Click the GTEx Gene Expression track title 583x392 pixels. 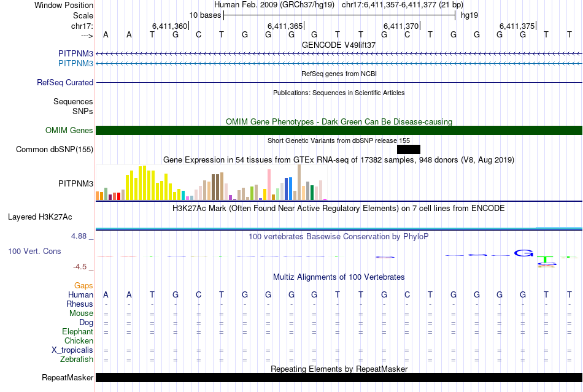(339, 159)
